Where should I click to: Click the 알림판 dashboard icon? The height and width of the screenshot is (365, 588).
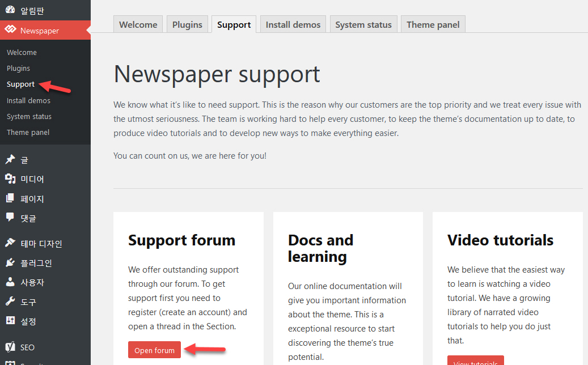10,10
